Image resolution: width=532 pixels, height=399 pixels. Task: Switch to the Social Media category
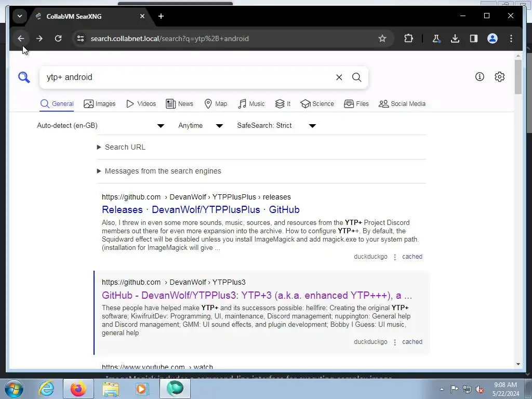point(402,104)
